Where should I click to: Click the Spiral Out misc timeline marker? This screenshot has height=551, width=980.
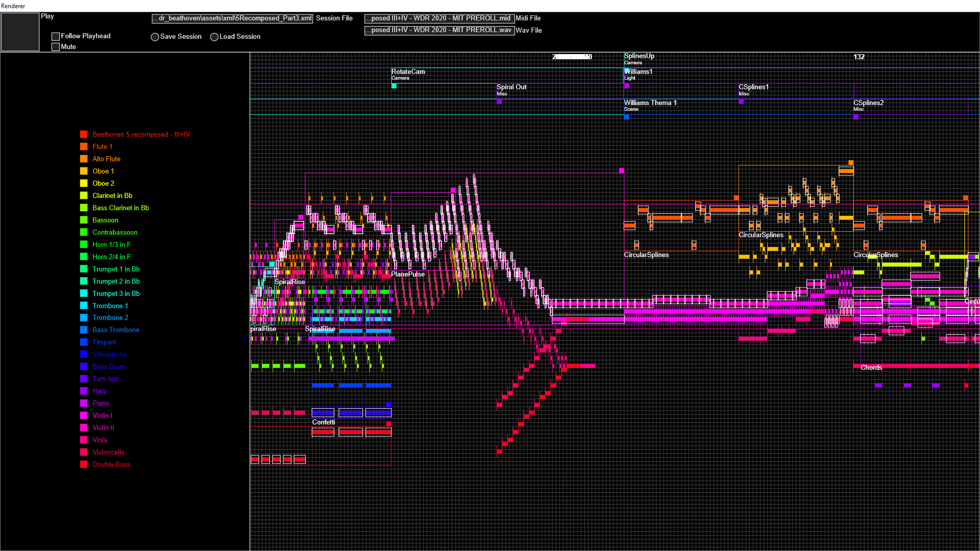[x=500, y=102]
